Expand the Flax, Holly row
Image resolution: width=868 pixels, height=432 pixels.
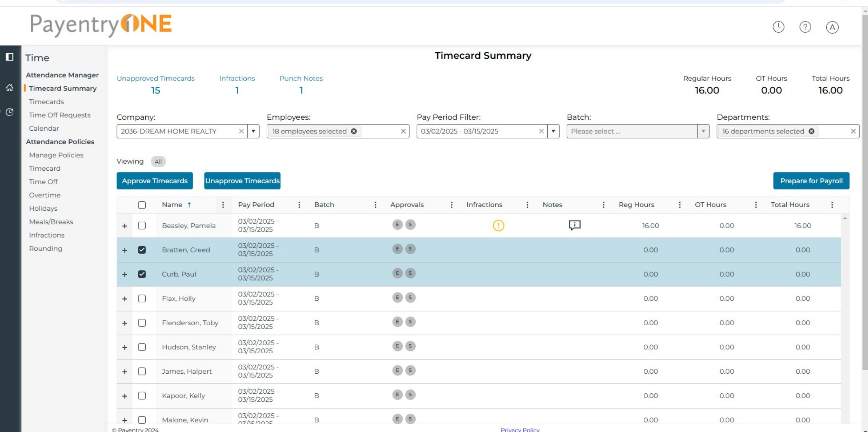(x=125, y=299)
